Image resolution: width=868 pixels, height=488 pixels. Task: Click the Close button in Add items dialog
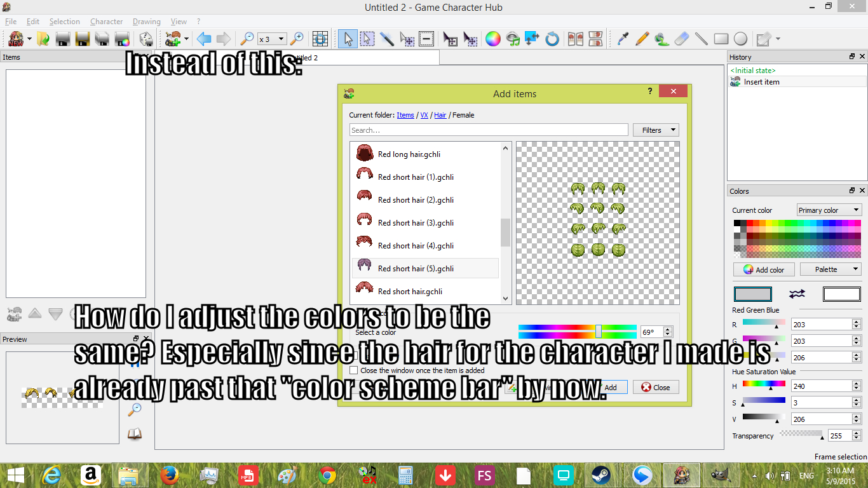tap(655, 387)
